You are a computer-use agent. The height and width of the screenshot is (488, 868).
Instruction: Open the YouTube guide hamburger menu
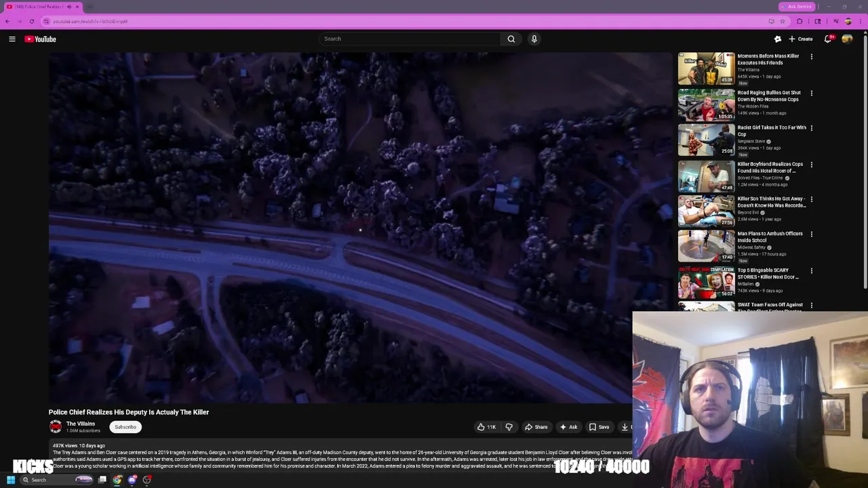tap(12, 39)
